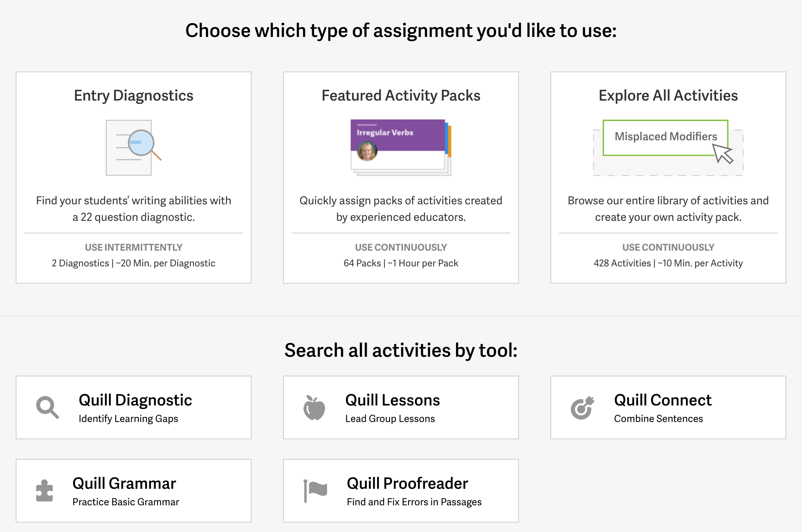Screen dimensions: 802x532
Task: Open the Irregular Verbs activity pack thumbnail
Action: (x=401, y=147)
